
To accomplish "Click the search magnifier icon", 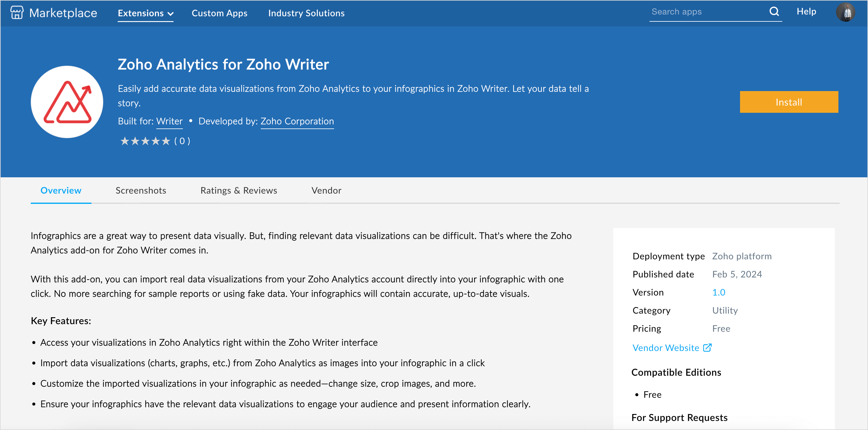I will 774,12.
